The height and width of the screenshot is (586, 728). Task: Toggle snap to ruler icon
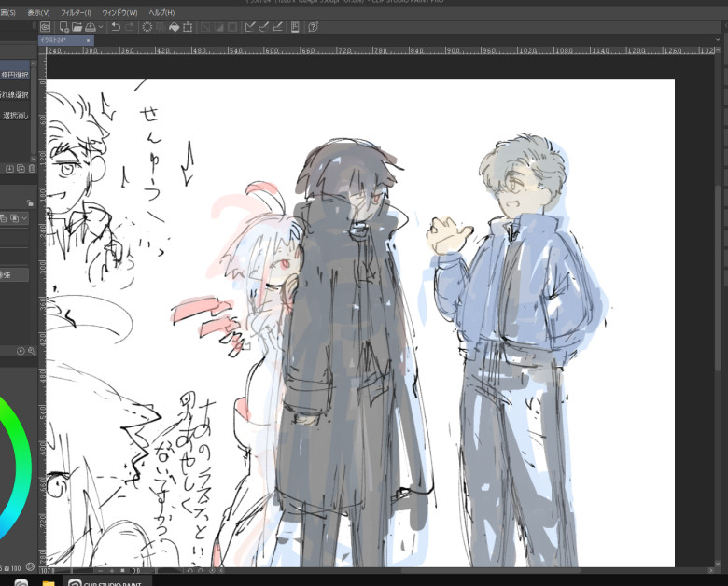pyautogui.click(x=250, y=27)
